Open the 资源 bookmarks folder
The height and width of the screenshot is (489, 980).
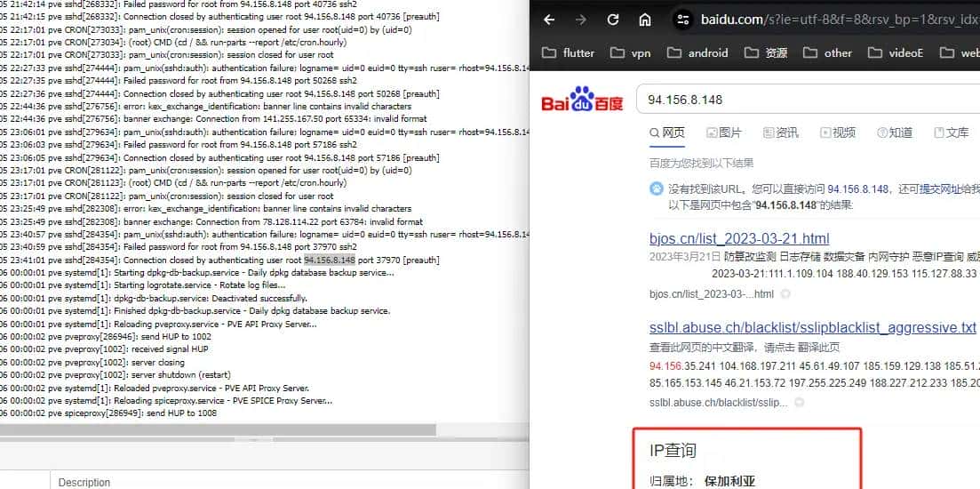(766, 52)
